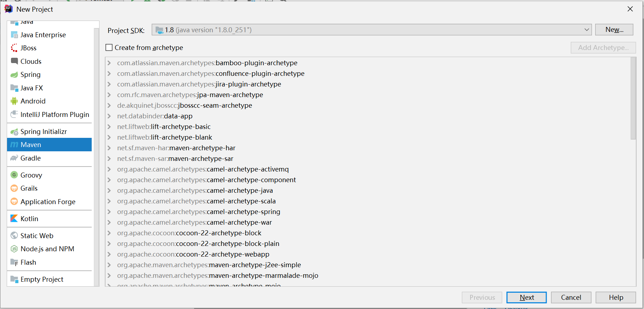The image size is (644, 309).
Task: Pick the Android robot icon
Action: coord(14,101)
